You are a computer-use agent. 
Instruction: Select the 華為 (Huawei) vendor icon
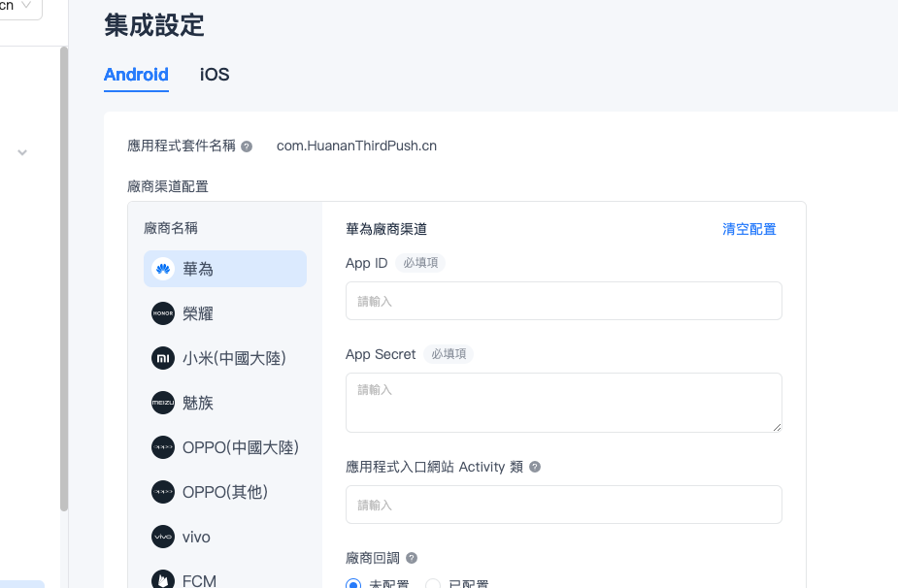coord(163,269)
